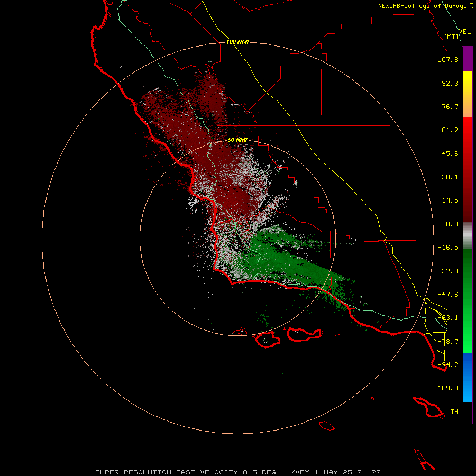Select the -0.9 velocity scale value

(x=450, y=224)
